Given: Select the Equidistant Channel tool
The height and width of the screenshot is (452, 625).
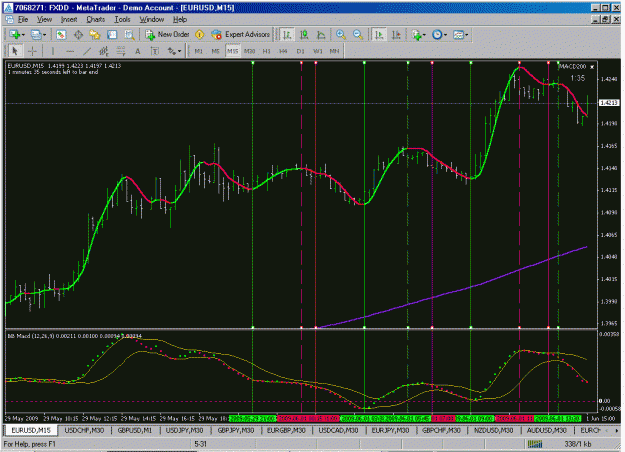Looking at the screenshot, I should (104, 51).
